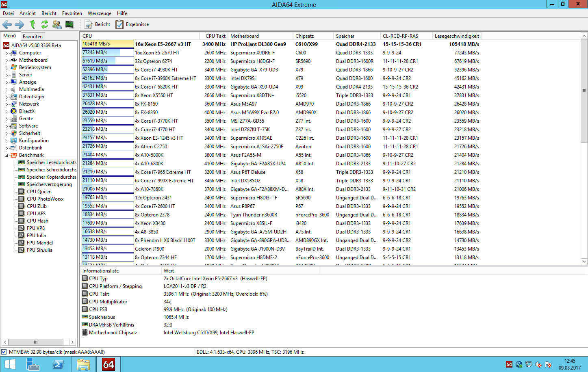588x372 pixels.
Task: Switch to the Favoriten sidebar tab
Action: tap(33, 36)
